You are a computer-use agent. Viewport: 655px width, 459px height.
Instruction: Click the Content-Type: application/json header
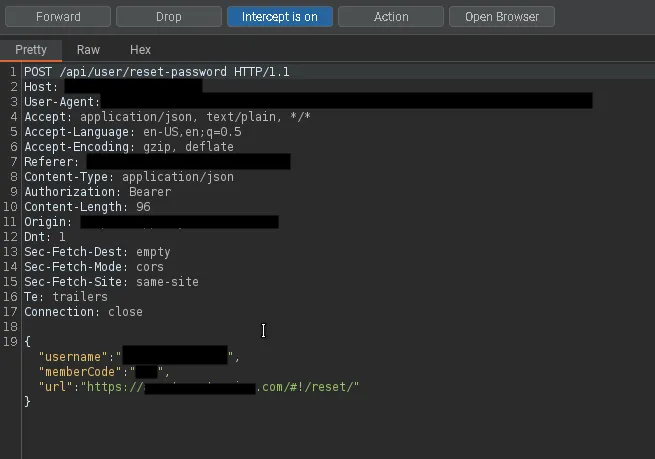(x=129, y=177)
